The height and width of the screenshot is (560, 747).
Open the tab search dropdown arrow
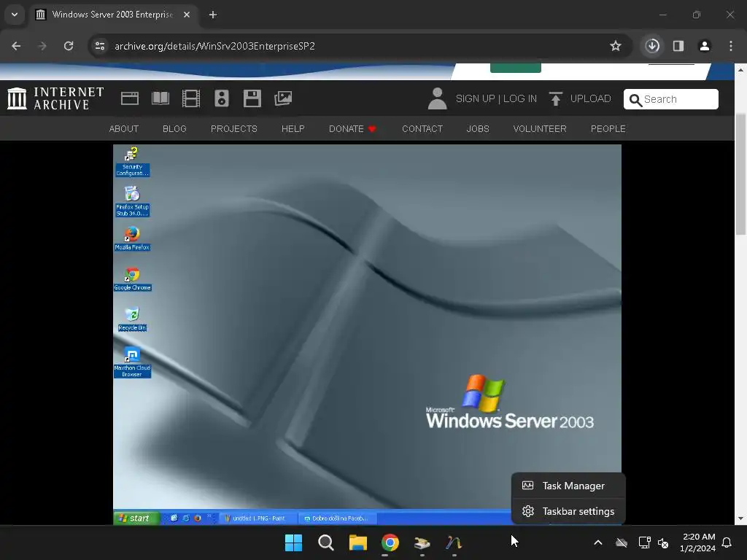click(15, 15)
